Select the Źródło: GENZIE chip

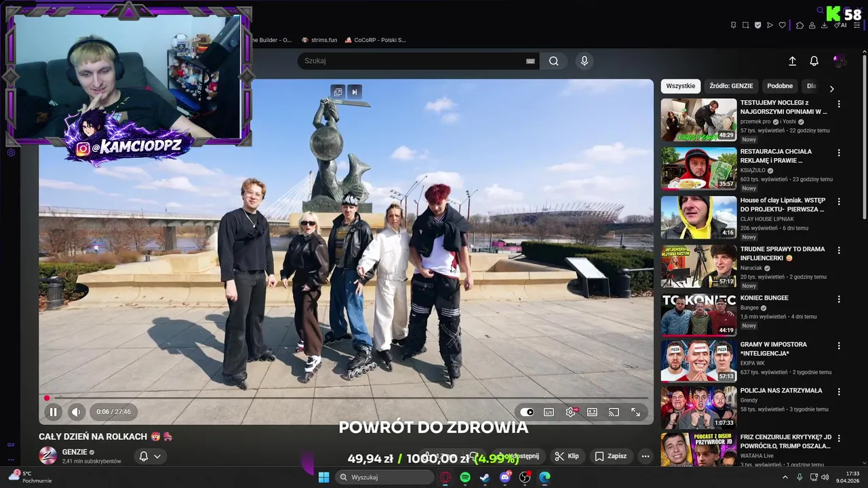pos(731,86)
